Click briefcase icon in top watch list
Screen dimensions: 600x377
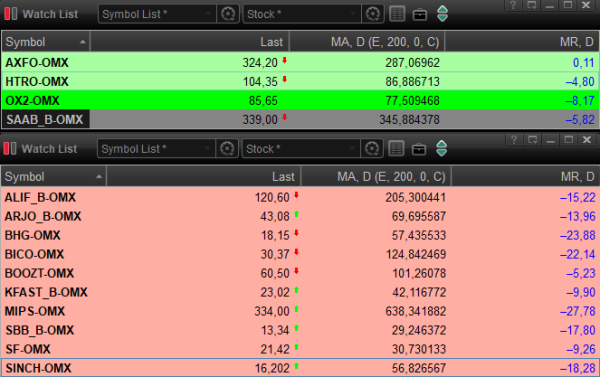pyautogui.click(x=420, y=15)
